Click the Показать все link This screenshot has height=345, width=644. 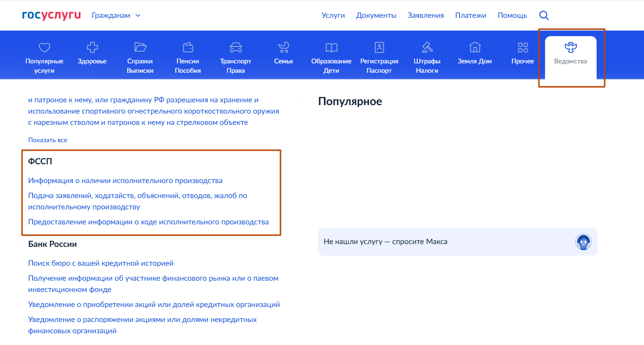[48, 140]
